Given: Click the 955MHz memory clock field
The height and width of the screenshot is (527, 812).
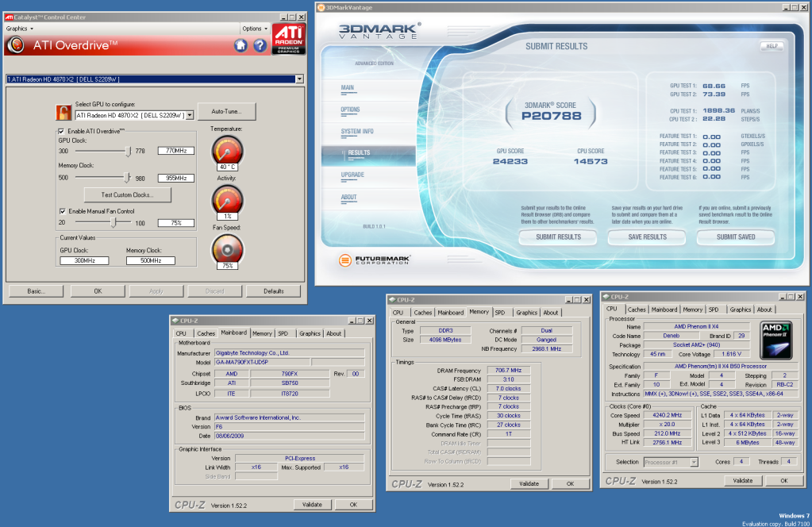Looking at the screenshot, I should tap(176, 178).
